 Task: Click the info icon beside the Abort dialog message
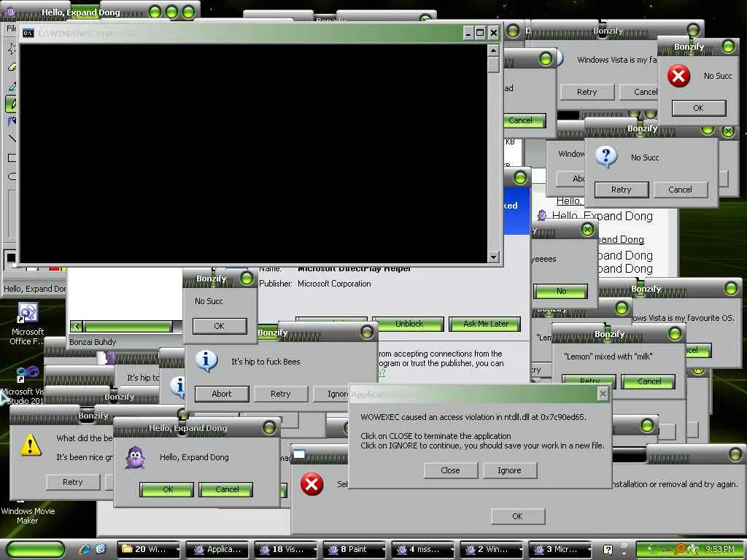tap(206, 361)
